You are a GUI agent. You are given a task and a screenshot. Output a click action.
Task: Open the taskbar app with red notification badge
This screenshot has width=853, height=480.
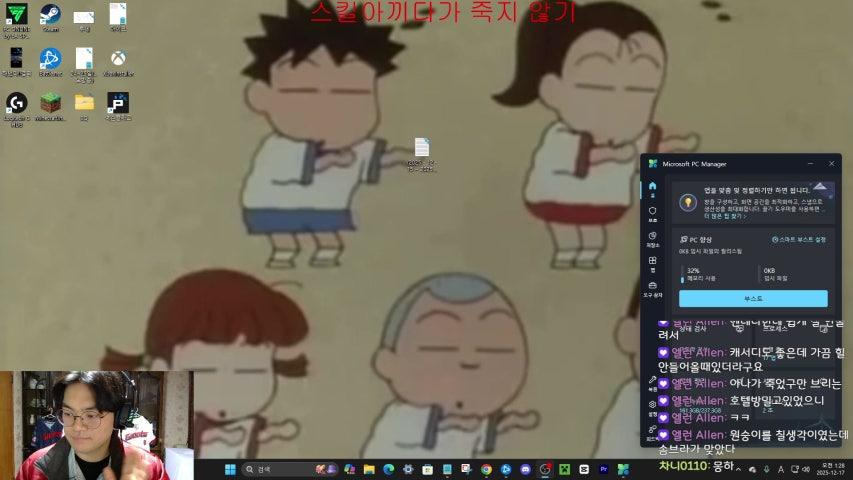pos(545,469)
